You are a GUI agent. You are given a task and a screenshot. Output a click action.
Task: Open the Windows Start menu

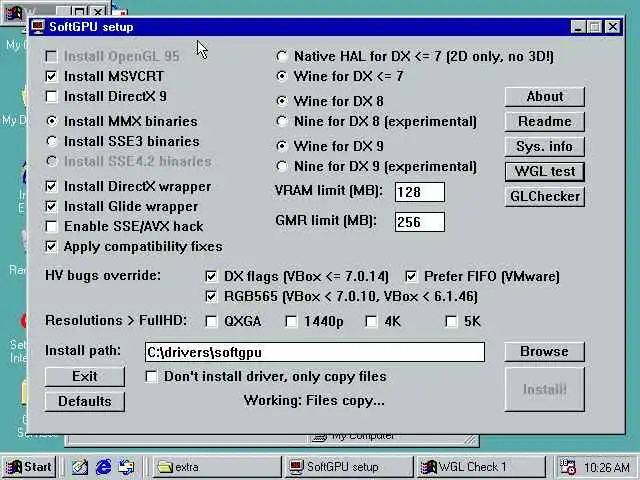click(x=29, y=467)
